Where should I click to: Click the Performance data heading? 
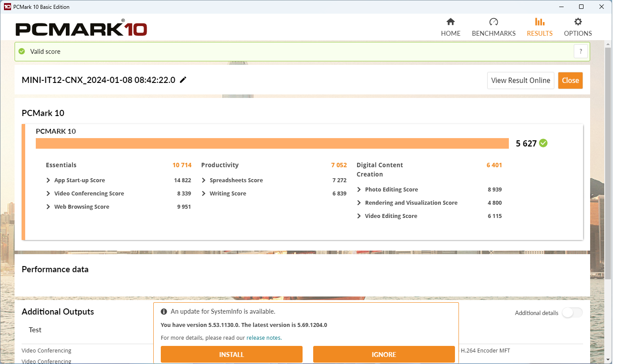point(55,269)
